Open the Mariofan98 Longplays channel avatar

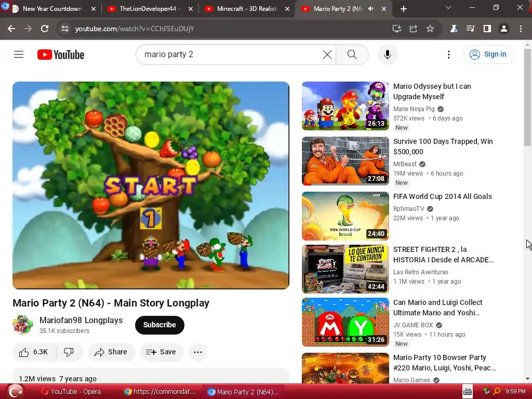pos(23,325)
